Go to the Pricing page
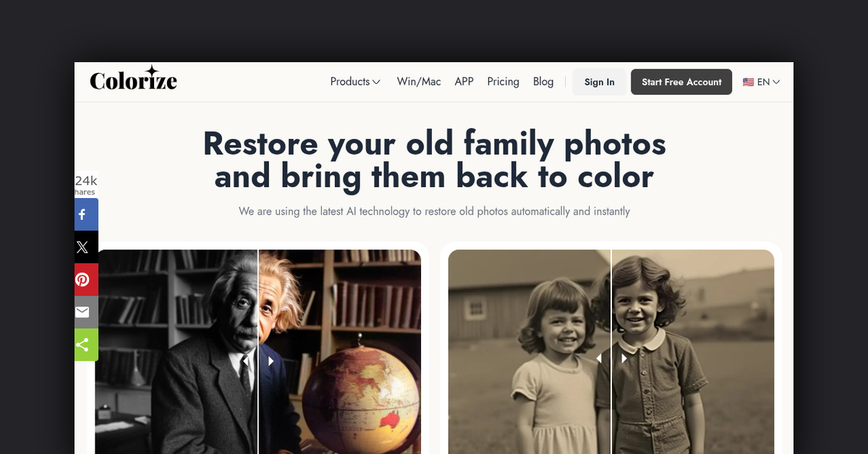This screenshot has height=454, width=868. point(503,82)
